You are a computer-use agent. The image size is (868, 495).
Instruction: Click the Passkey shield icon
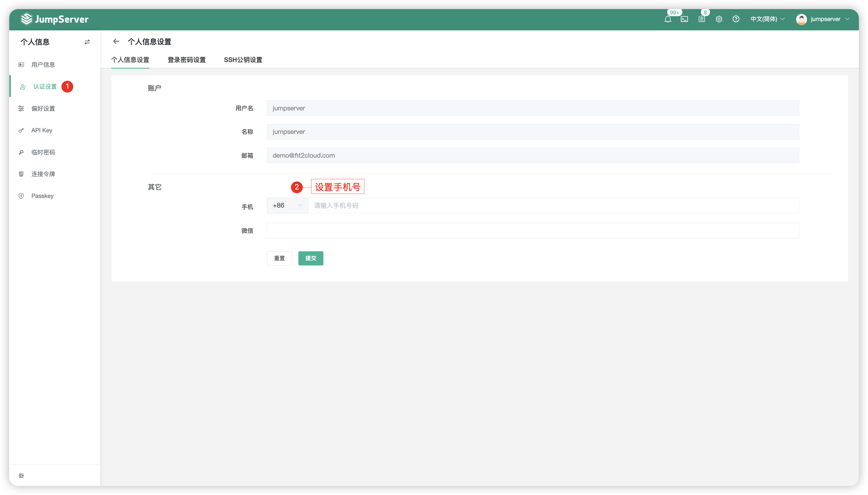21,196
